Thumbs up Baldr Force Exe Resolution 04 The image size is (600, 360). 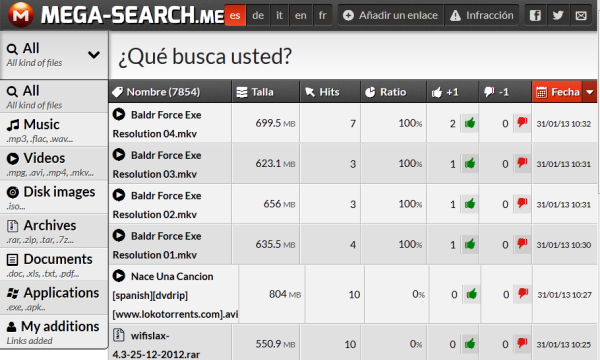coord(470,123)
